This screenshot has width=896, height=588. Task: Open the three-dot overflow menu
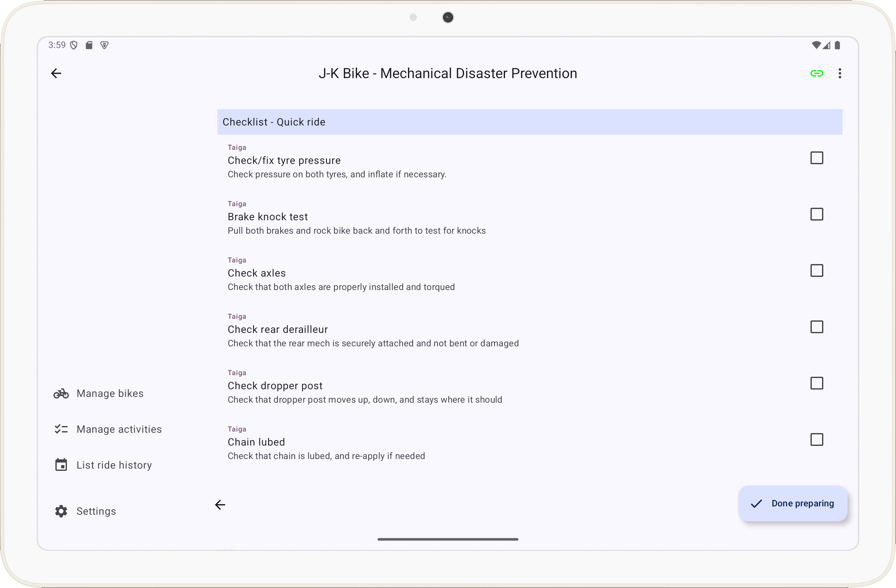point(840,73)
